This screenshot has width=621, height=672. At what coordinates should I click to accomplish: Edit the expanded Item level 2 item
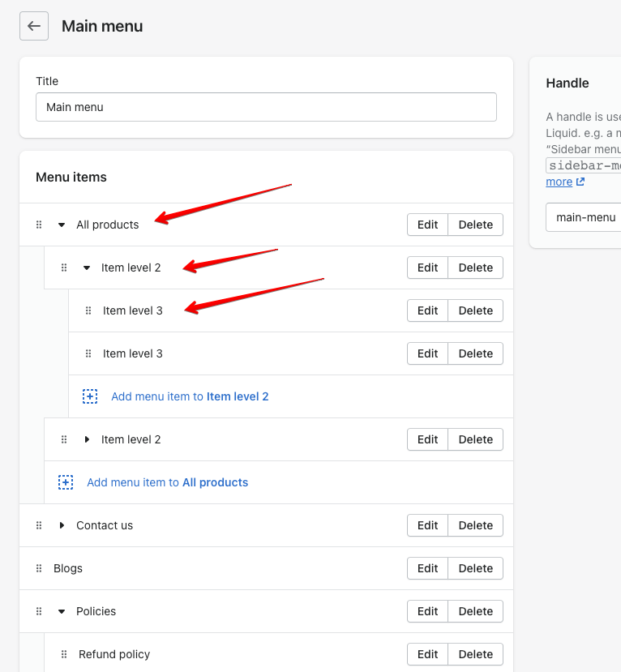427,268
